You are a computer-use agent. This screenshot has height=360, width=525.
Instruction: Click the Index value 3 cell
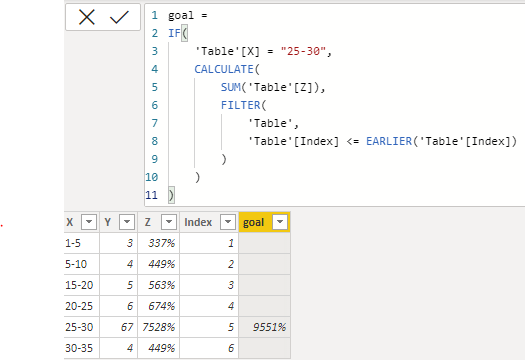coord(209,285)
